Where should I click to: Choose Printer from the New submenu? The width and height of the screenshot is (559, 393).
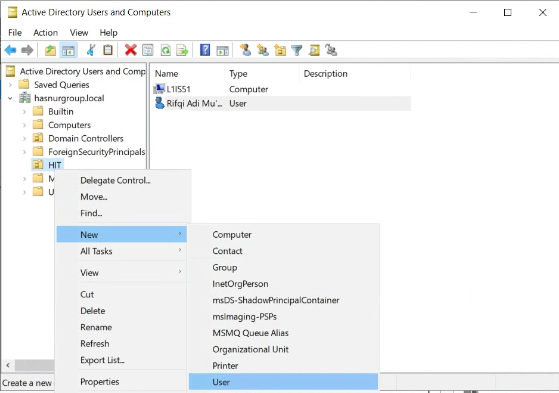point(283,366)
